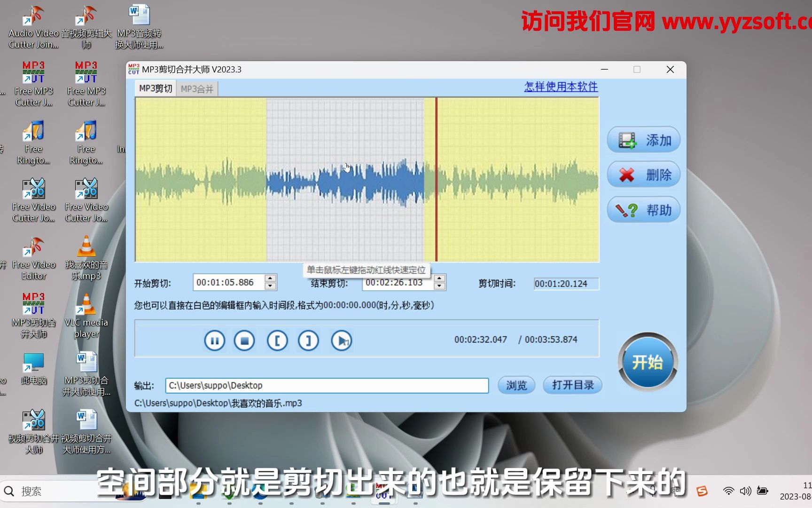Select 视频剪切合并大师使用方 document icon
812x508 pixels.
click(86, 432)
